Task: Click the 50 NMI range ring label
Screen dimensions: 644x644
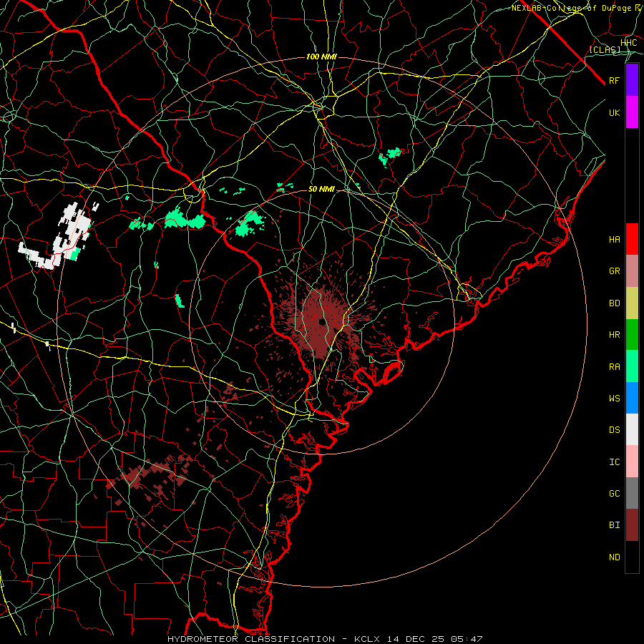Action: coord(321,189)
